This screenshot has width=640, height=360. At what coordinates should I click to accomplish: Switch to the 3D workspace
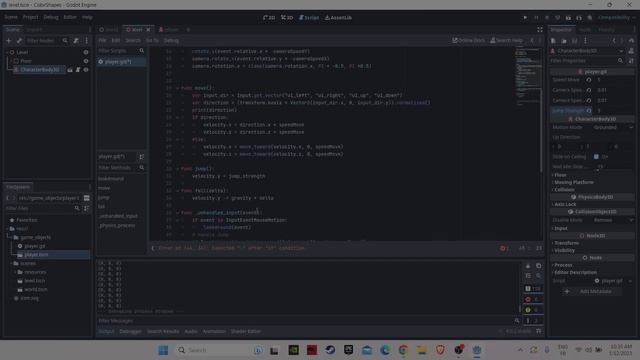(x=287, y=18)
